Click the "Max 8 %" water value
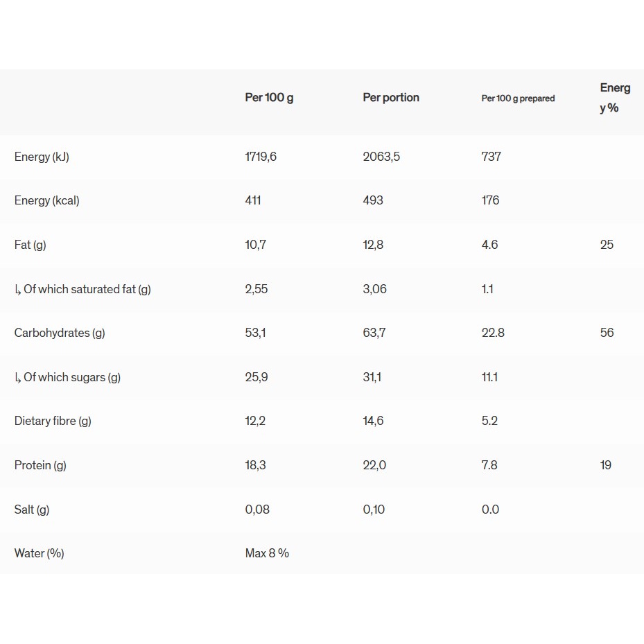Image resolution: width=644 pixels, height=644 pixels. [x=267, y=553]
